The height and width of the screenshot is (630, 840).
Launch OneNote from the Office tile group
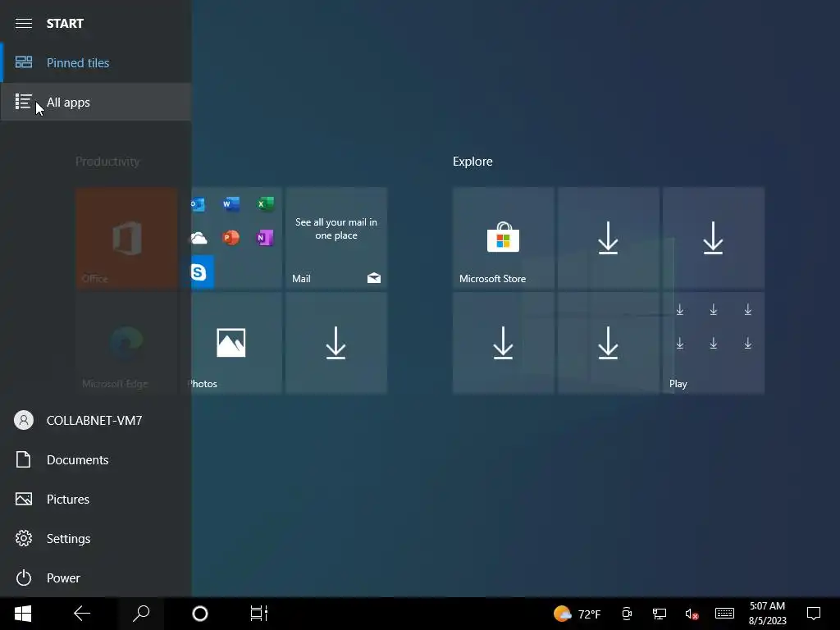pos(265,238)
